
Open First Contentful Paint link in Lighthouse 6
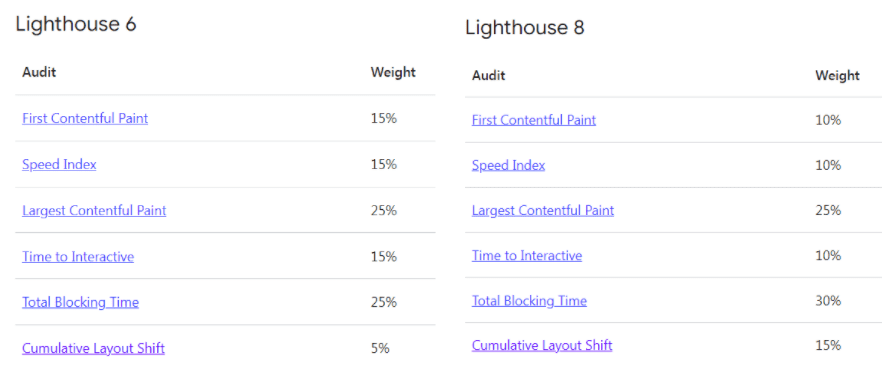click(x=85, y=118)
